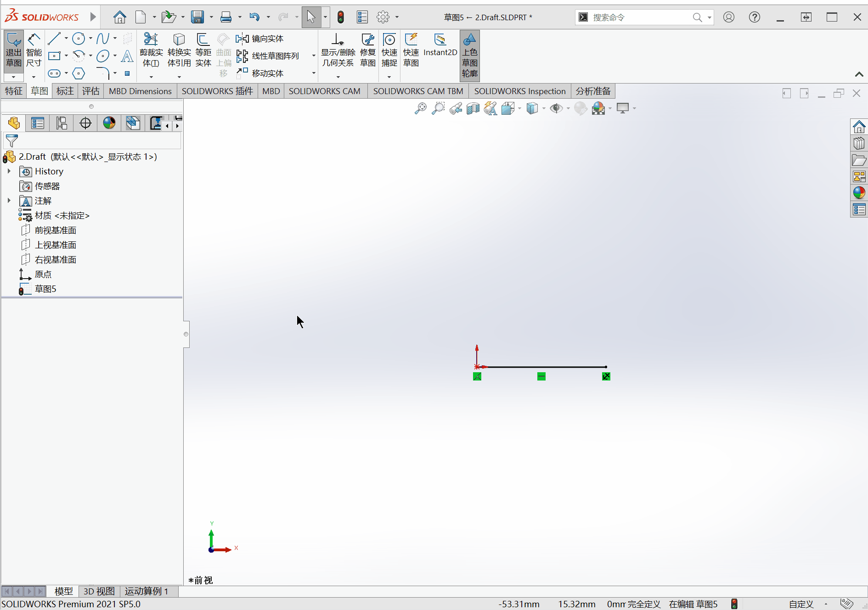Screen dimensions: 868x610
Task: Select the Spline sketch tool
Action: (x=103, y=39)
